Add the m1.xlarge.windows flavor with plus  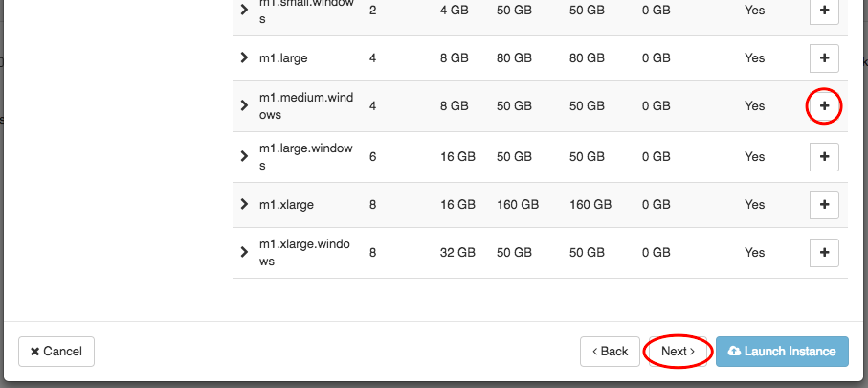824,253
